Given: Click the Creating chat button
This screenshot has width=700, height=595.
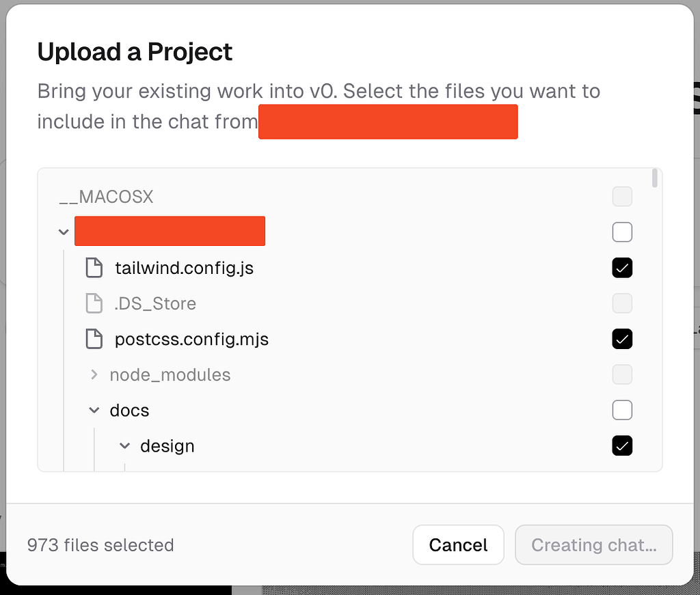Looking at the screenshot, I should coord(593,544).
